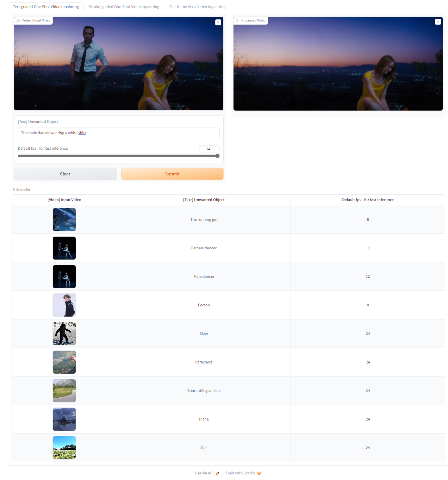The width and height of the screenshot is (448, 480).
Task: Click the text 'Car'
Action: click(x=204, y=448)
